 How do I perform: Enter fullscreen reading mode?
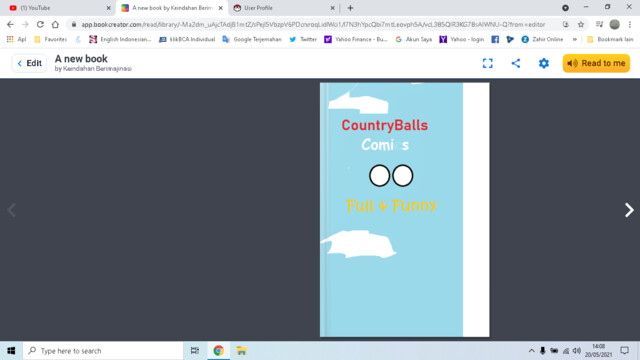point(487,63)
